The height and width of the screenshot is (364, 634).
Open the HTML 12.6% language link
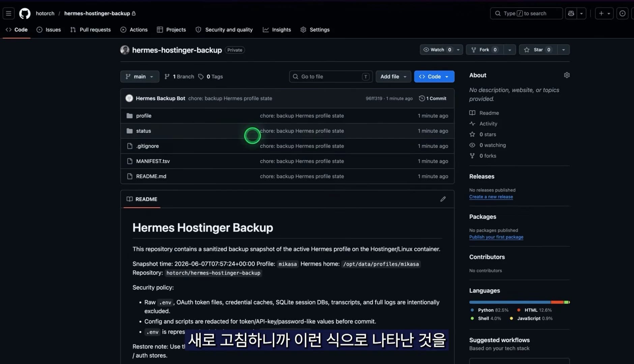coord(535,310)
